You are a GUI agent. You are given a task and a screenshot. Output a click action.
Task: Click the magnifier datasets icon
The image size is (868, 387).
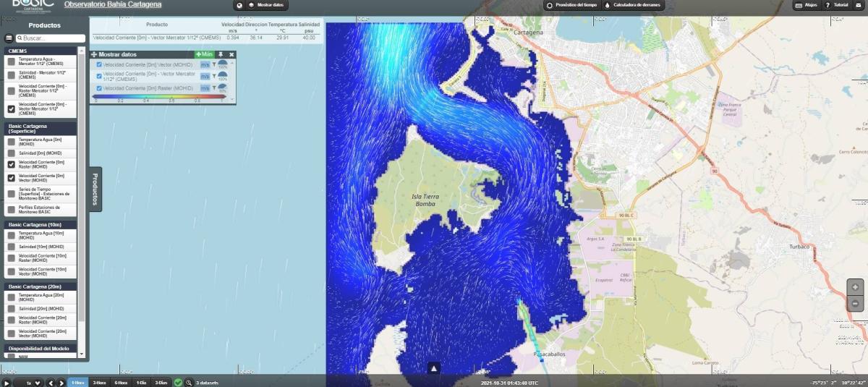189,383
